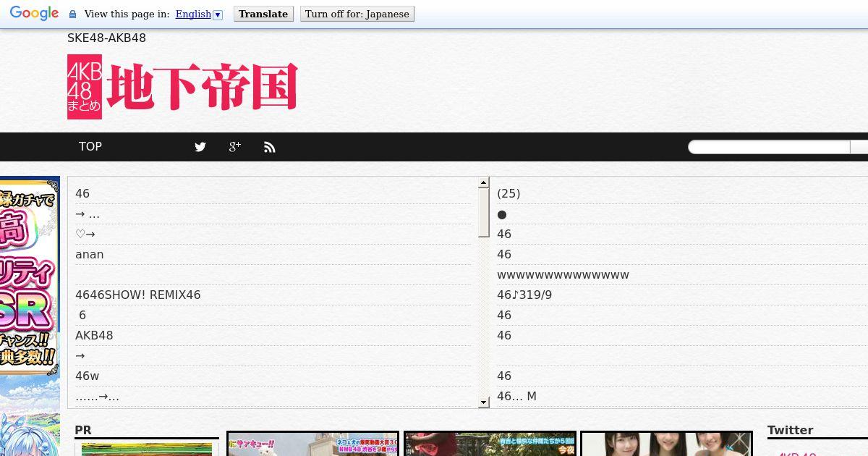Turn off translation for Japanese
The image size is (868, 456).
[357, 14]
